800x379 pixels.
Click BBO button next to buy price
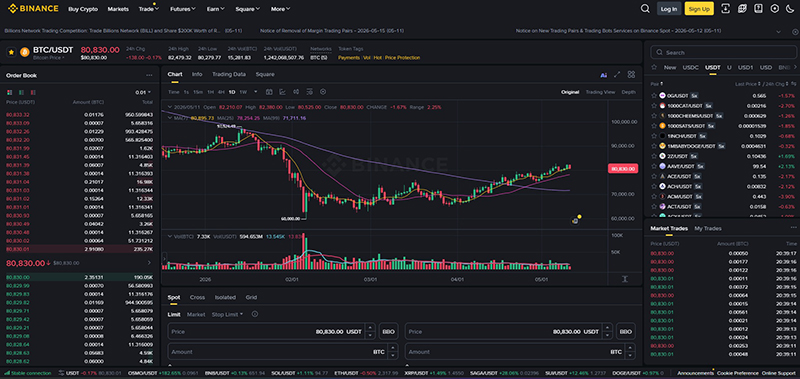click(x=388, y=332)
